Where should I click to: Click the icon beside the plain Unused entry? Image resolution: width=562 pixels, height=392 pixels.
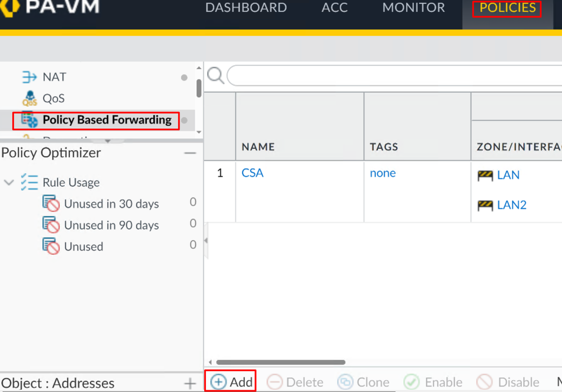[51, 246]
